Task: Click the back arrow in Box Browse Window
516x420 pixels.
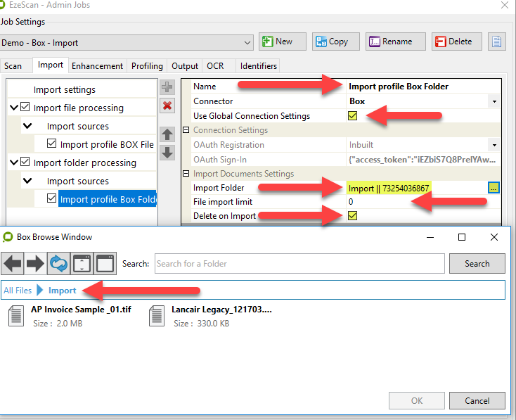Action: 13,264
